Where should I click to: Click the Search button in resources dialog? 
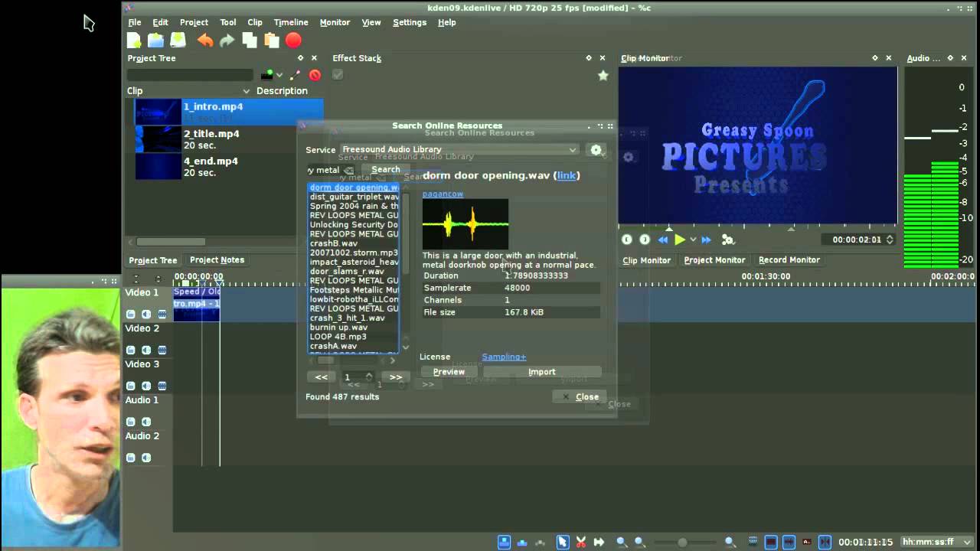pos(385,170)
